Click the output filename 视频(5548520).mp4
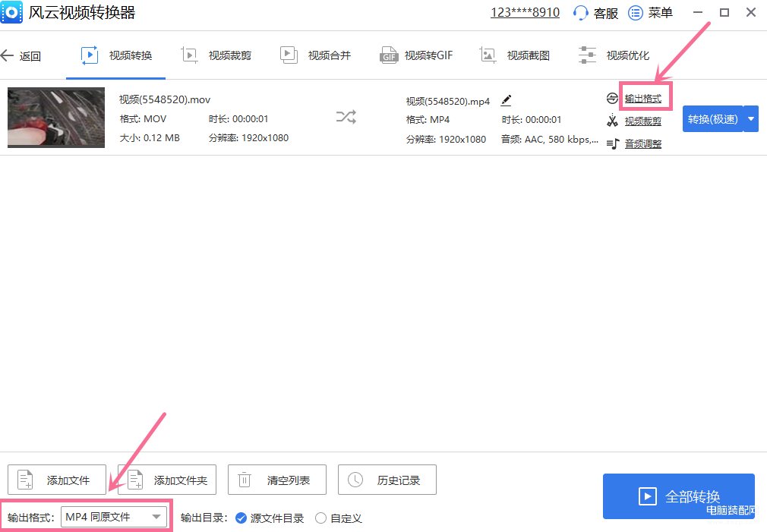This screenshot has width=767, height=532. (x=448, y=101)
